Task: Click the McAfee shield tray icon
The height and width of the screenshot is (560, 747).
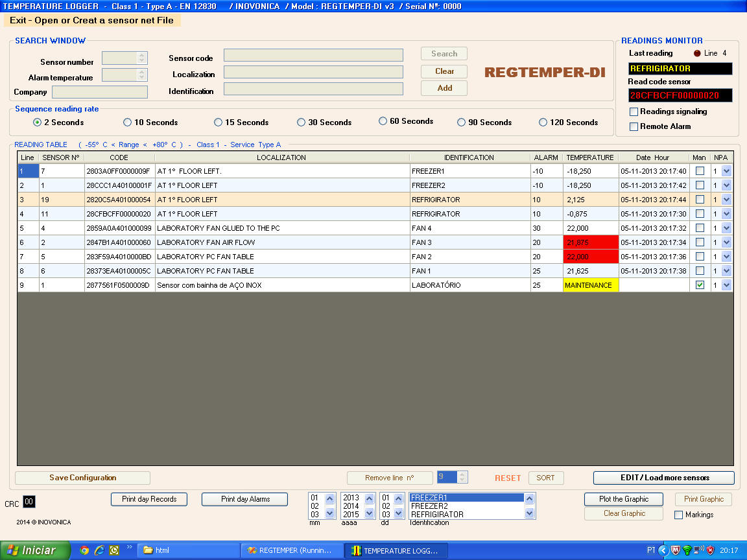Action: [675, 550]
